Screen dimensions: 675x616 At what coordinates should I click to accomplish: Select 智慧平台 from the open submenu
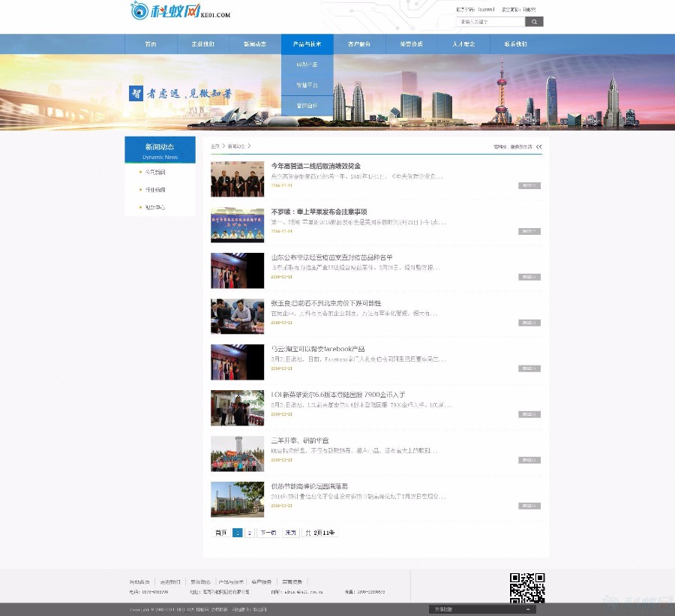coord(307,85)
